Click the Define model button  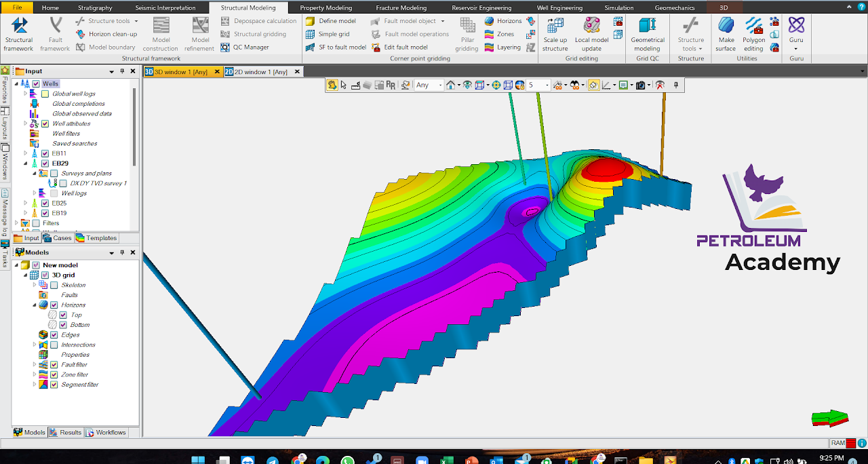(330, 21)
